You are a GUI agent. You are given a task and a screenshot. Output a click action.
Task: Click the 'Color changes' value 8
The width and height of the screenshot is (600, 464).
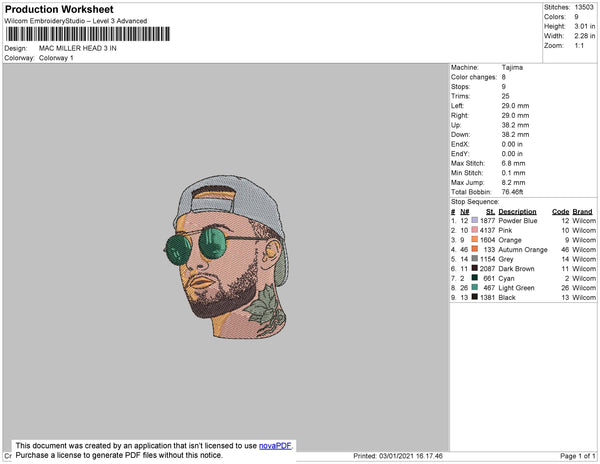504,77
